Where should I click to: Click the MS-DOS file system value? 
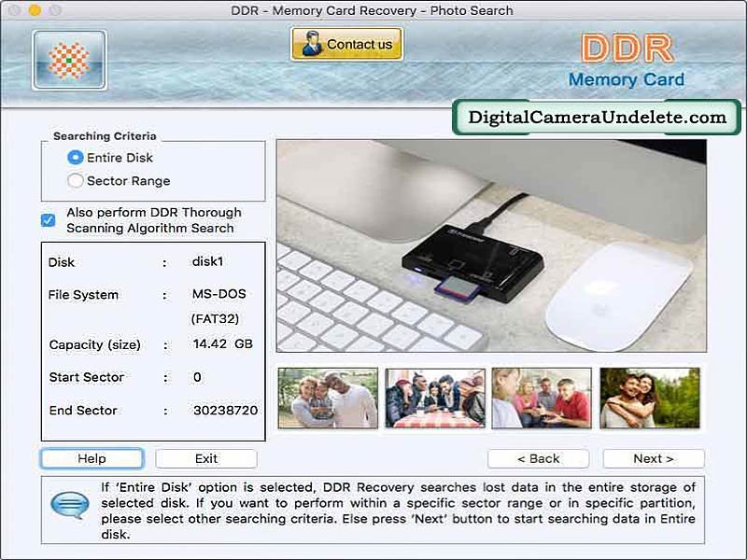point(219,293)
